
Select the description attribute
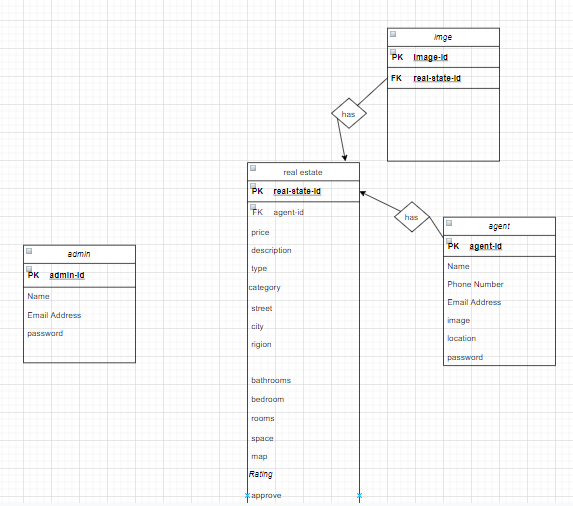coord(271,251)
